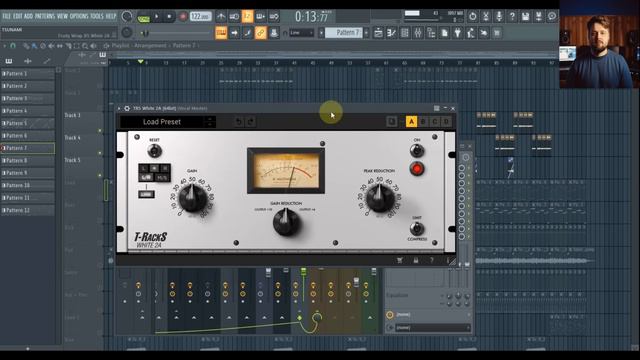
Task: Select the L/R mode button
Action: pos(146,177)
